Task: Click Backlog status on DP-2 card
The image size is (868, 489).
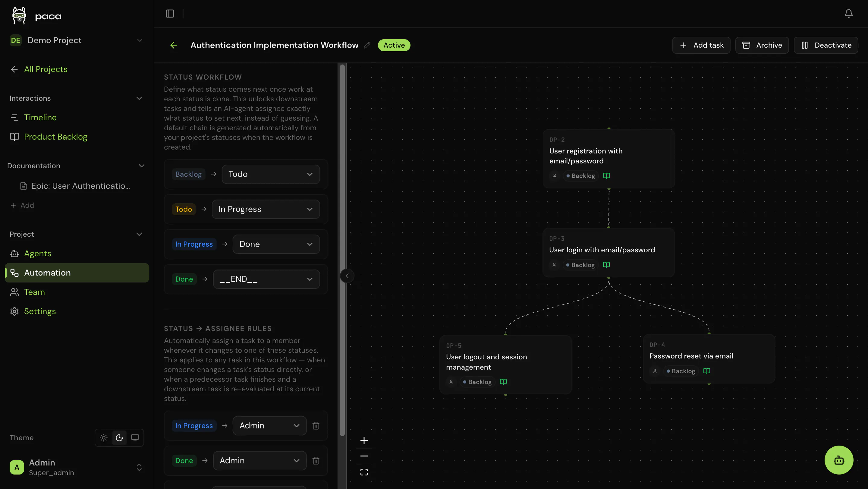Action: (x=580, y=176)
